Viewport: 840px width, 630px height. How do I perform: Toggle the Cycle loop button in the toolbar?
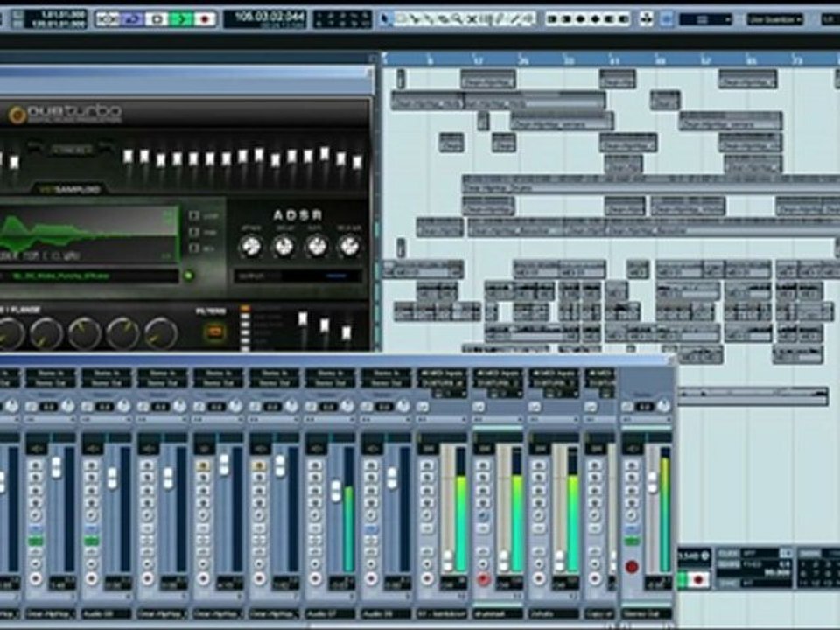(131, 19)
